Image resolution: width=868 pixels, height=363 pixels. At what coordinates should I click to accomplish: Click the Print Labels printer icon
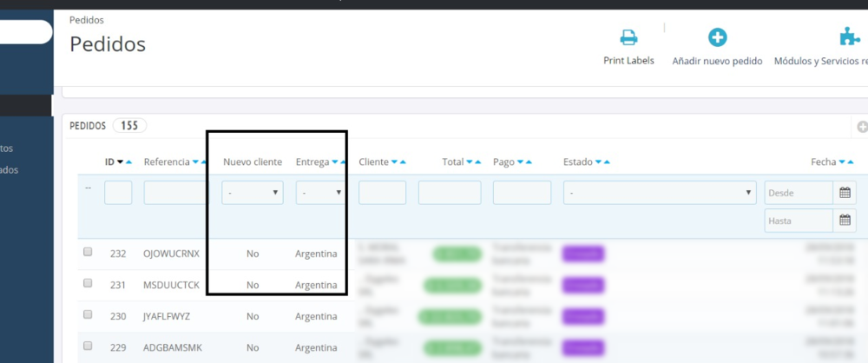[x=628, y=37]
